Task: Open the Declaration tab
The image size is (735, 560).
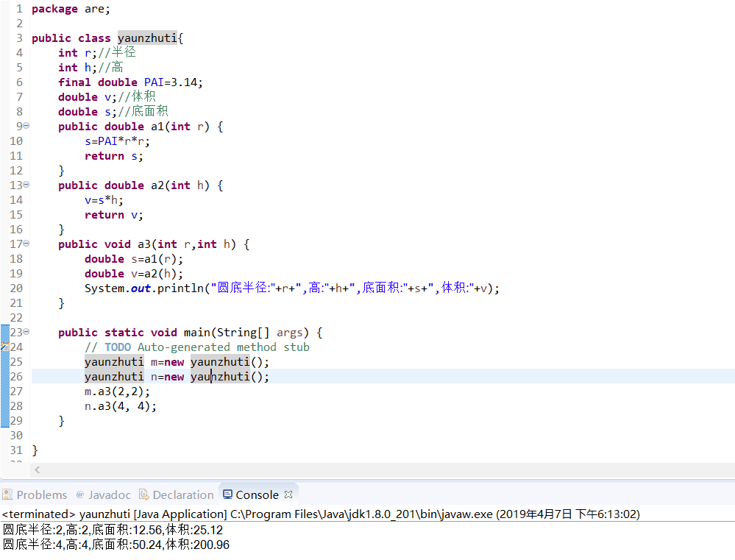Action: click(x=177, y=495)
